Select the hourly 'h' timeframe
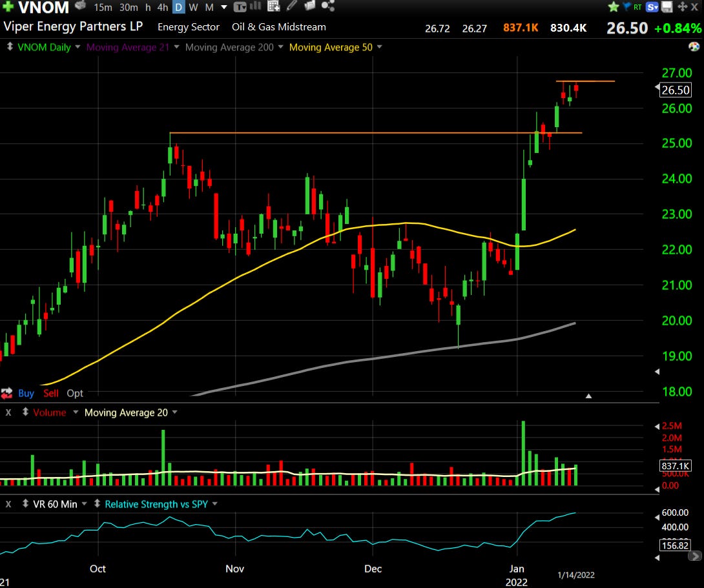 click(x=148, y=7)
